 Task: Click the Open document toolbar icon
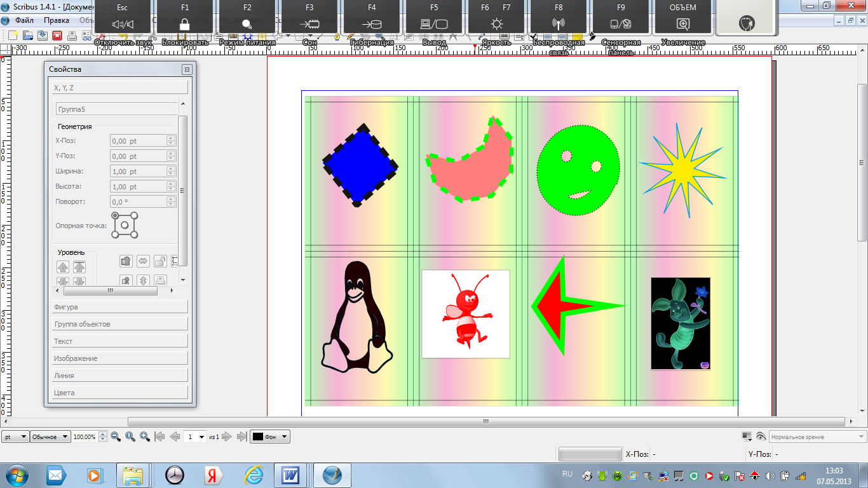click(x=28, y=36)
